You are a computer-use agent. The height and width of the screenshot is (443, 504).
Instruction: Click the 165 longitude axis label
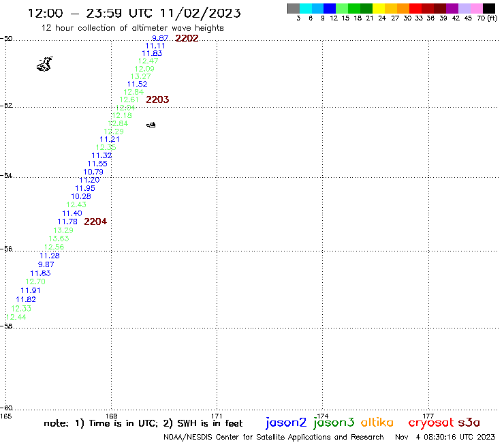tap(5, 416)
